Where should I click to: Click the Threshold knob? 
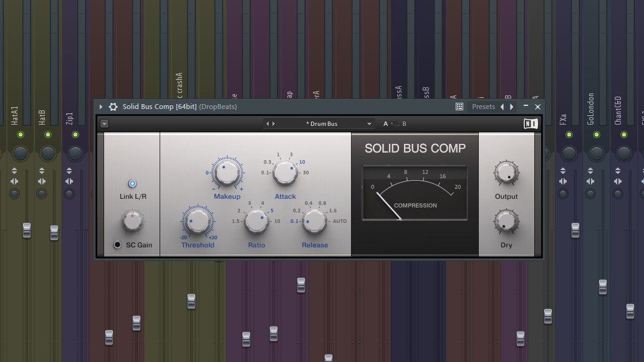pos(198,221)
